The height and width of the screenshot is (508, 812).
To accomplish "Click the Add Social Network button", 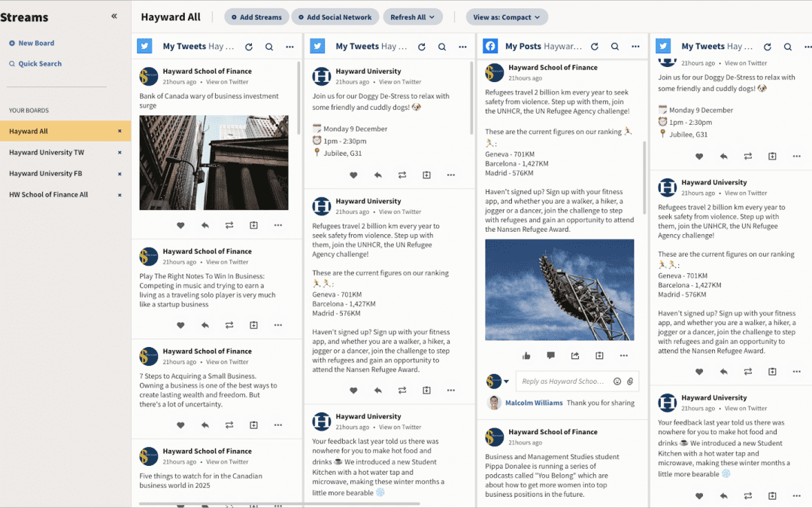I will point(335,17).
